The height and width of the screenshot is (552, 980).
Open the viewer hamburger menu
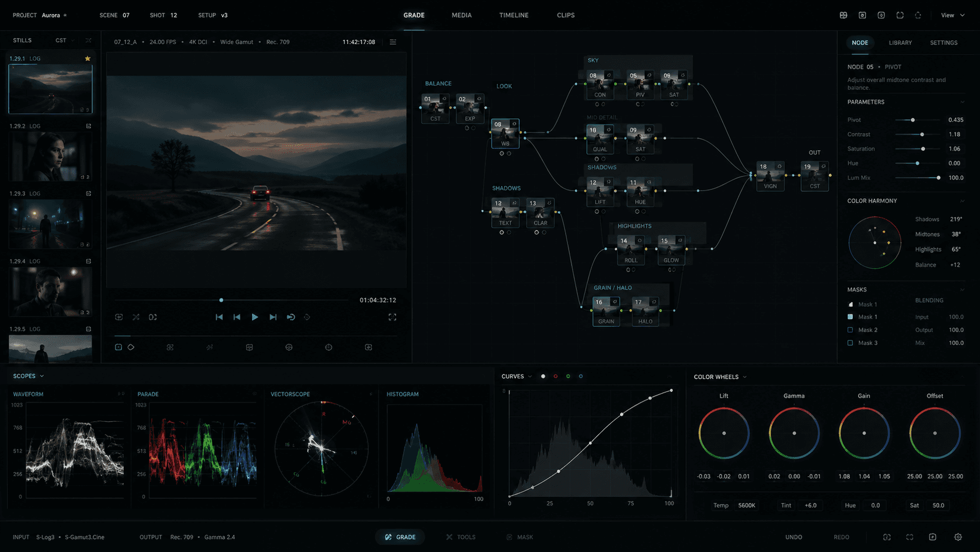point(393,42)
